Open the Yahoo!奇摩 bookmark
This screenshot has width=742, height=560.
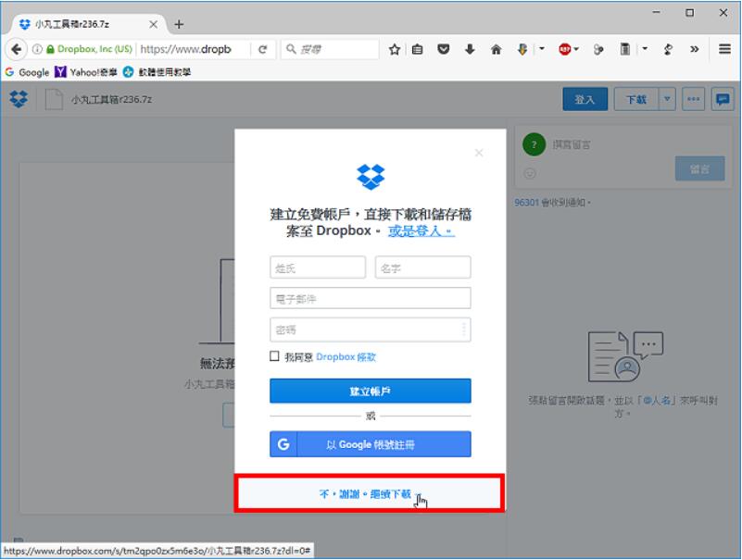[x=86, y=72]
